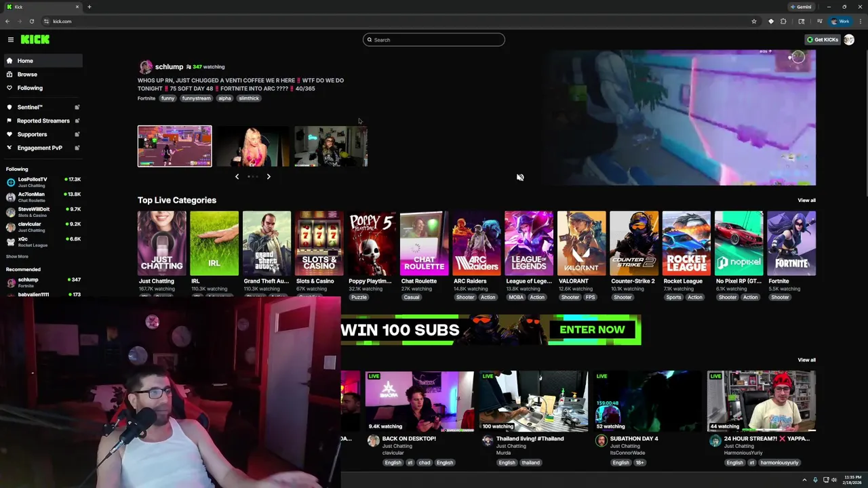The width and height of the screenshot is (868, 488).
Task: Select the Fortnite featured stream thumbnail
Action: tap(174, 146)
